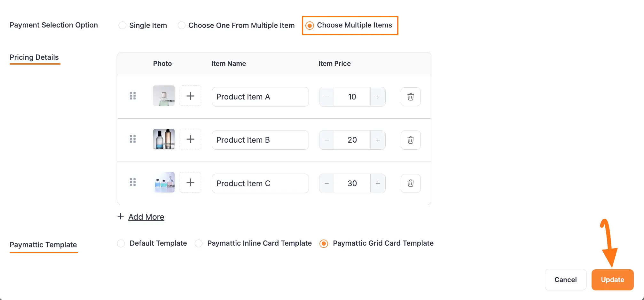Click the Cancel button
Screen dimensions: 644x300
(565, 280)
